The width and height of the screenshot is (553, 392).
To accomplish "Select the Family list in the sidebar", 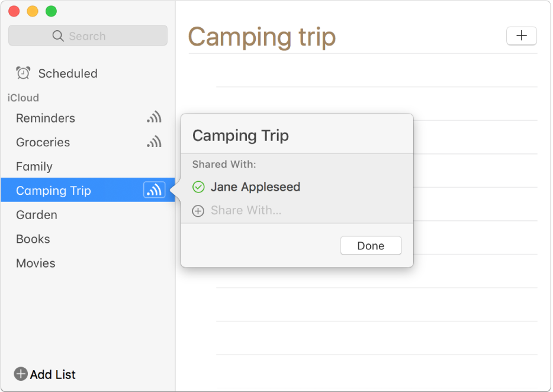I will (34, 166).
